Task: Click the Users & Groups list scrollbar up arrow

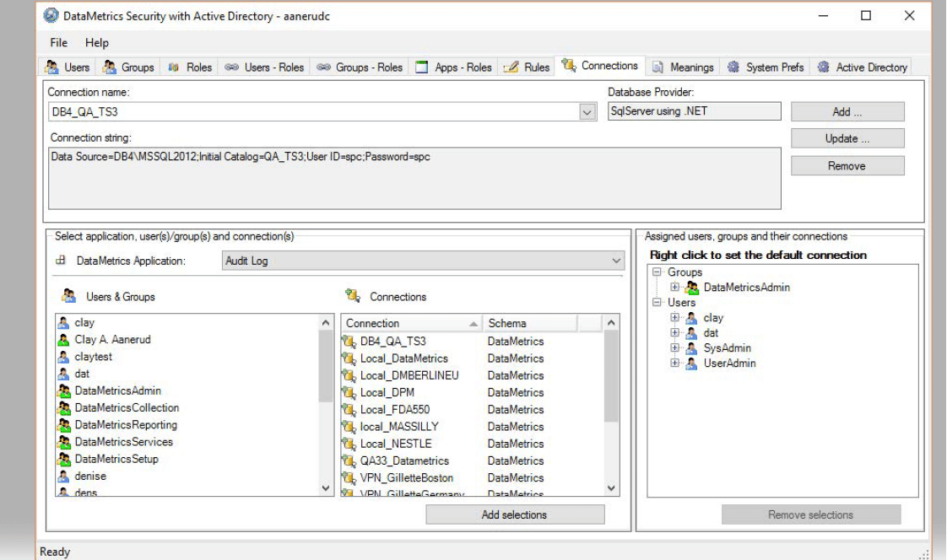Action: pos(326,322)
